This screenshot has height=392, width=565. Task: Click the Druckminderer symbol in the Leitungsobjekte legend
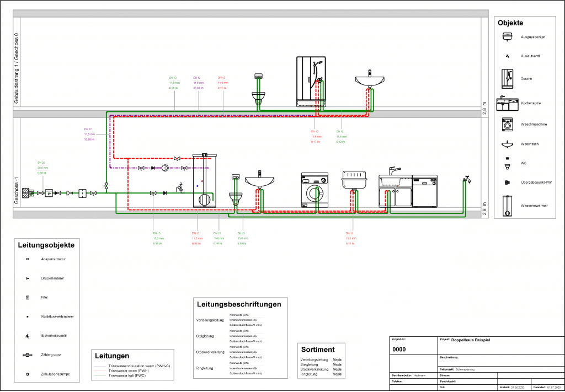tap(28, 278)
